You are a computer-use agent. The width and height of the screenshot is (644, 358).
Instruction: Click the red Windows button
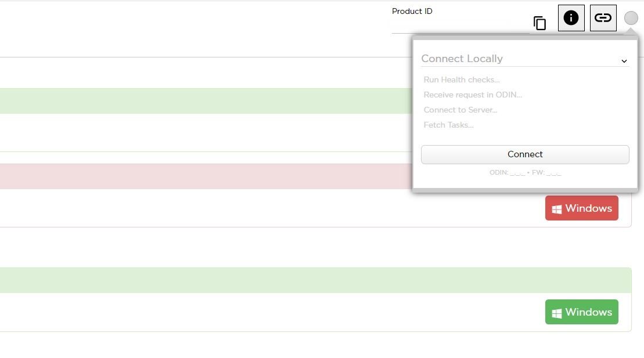tap(581, 208)
